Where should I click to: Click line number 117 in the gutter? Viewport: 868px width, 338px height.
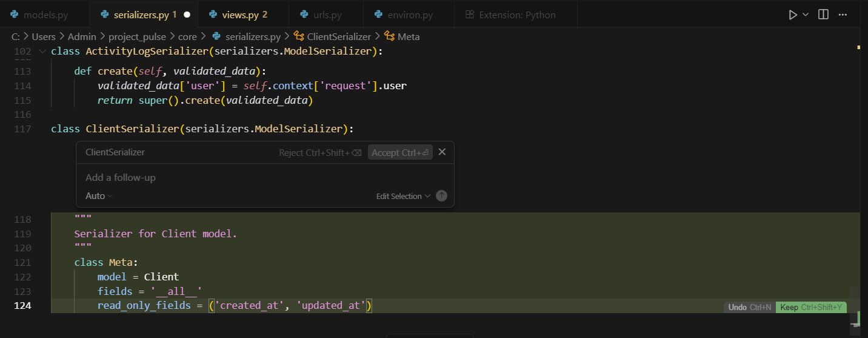click(x=22, y=129)
